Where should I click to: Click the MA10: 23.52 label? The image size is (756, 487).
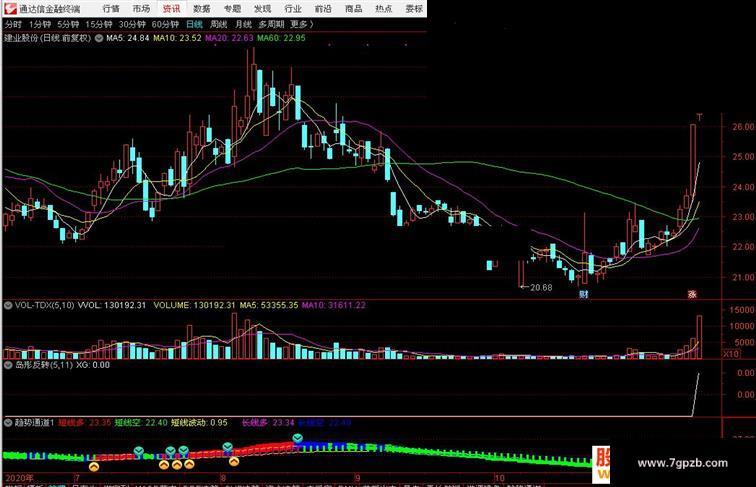point(177,38)
